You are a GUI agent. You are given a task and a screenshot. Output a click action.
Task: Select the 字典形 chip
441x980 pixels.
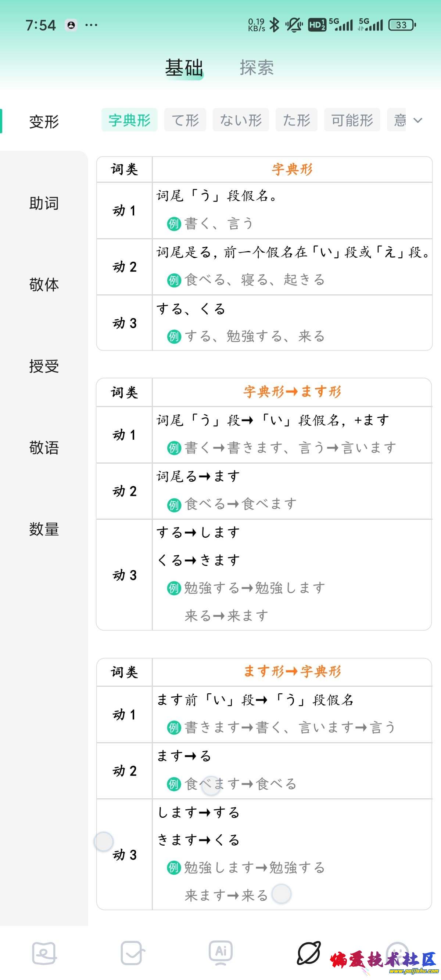[x=129, y=120]
